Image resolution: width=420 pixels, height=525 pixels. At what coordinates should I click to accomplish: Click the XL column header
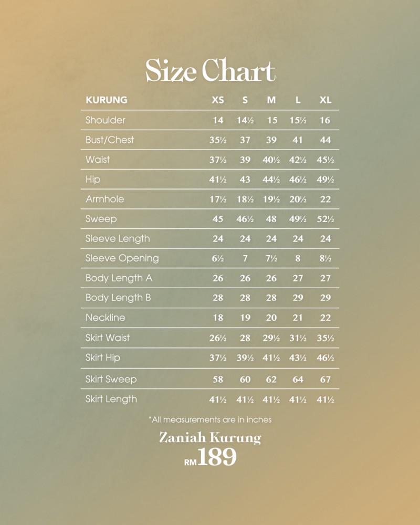(325, 100)
